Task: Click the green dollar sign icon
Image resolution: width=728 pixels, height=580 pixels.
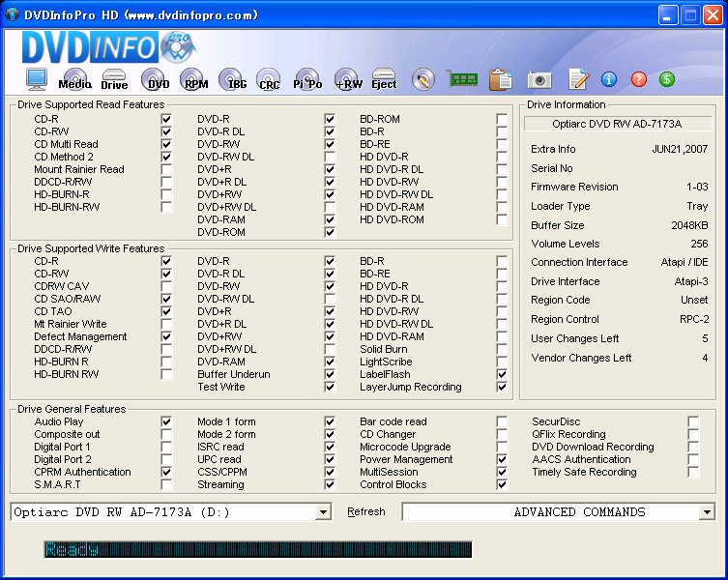Action: (x=667, y=79)
